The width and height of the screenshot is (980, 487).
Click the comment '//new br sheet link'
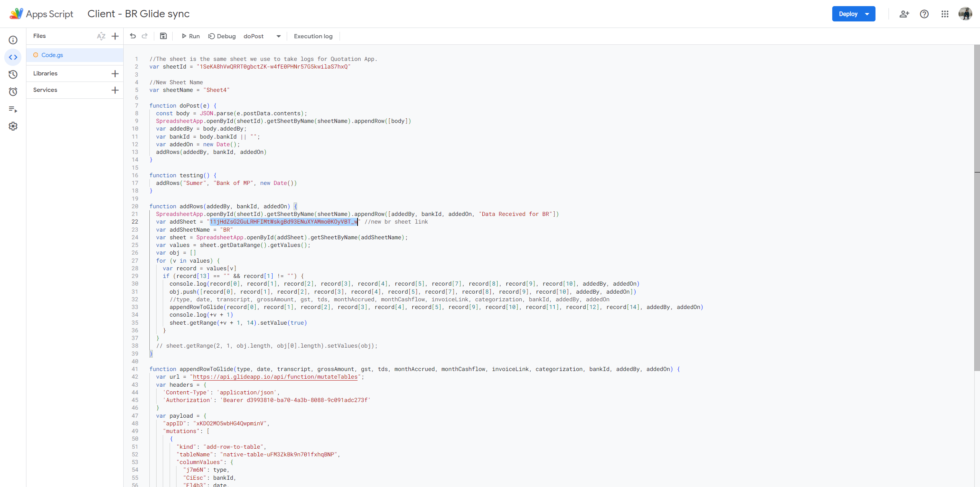click(396, 222)
